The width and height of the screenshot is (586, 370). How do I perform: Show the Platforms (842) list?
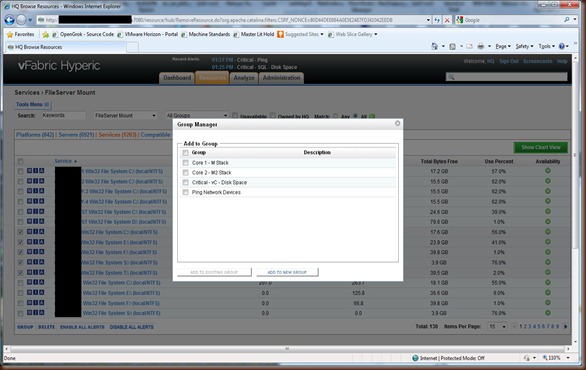point(35,135)
